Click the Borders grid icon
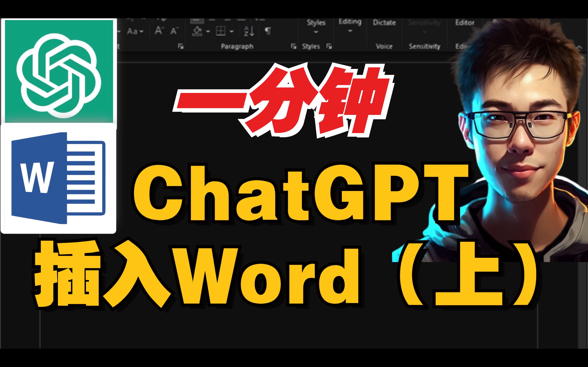The width and height of the screenshot is (588, 367). tap(221, 31)
